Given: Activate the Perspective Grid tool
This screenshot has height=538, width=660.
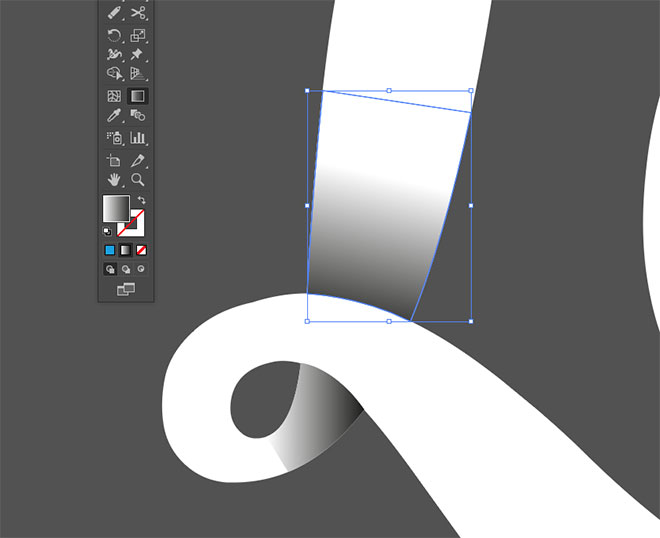Looking at the screenshot, I should pyautogui.click(x=138, y=74).
